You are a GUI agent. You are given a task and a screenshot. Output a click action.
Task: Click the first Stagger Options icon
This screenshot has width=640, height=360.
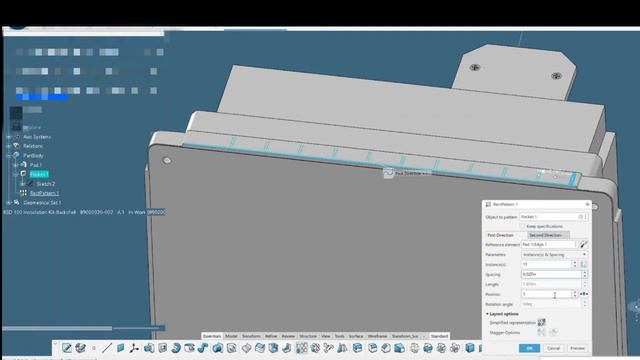pyautogui.click(x=541, y=332)
